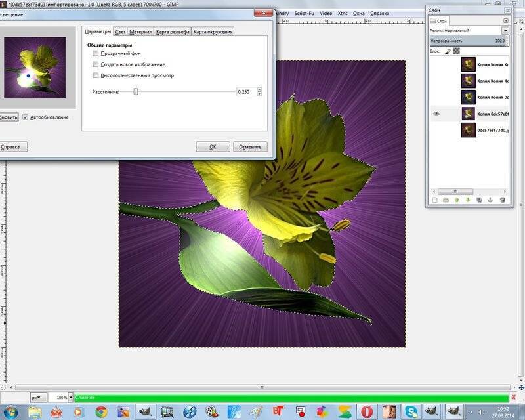Click the navigate image display icon at corner
Screen dimensions: 525x420
pos(521,387)
